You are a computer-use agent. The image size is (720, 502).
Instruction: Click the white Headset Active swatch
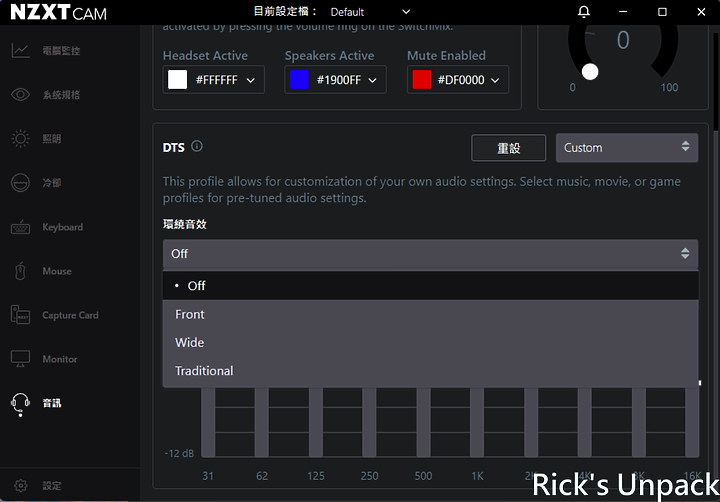coord(178,80)
